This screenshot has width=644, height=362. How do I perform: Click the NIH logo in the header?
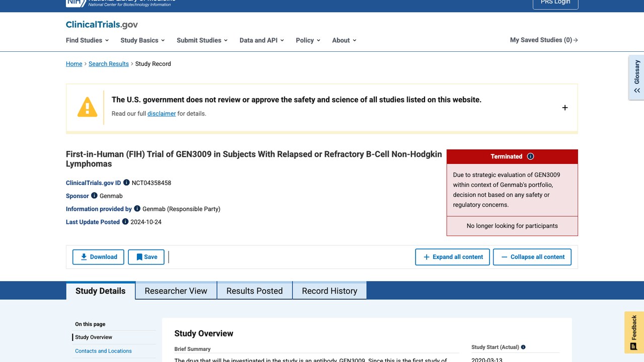click(x=76, y=3)
